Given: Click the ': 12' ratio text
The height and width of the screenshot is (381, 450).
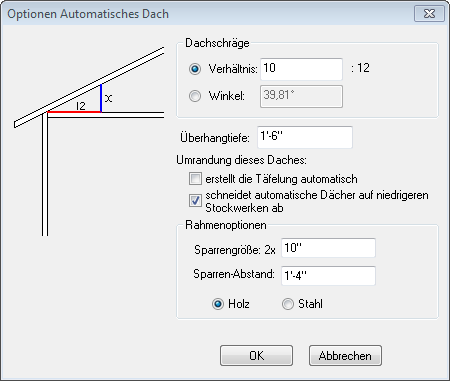Looking at the screenshot, I should (x=360, y=68).
